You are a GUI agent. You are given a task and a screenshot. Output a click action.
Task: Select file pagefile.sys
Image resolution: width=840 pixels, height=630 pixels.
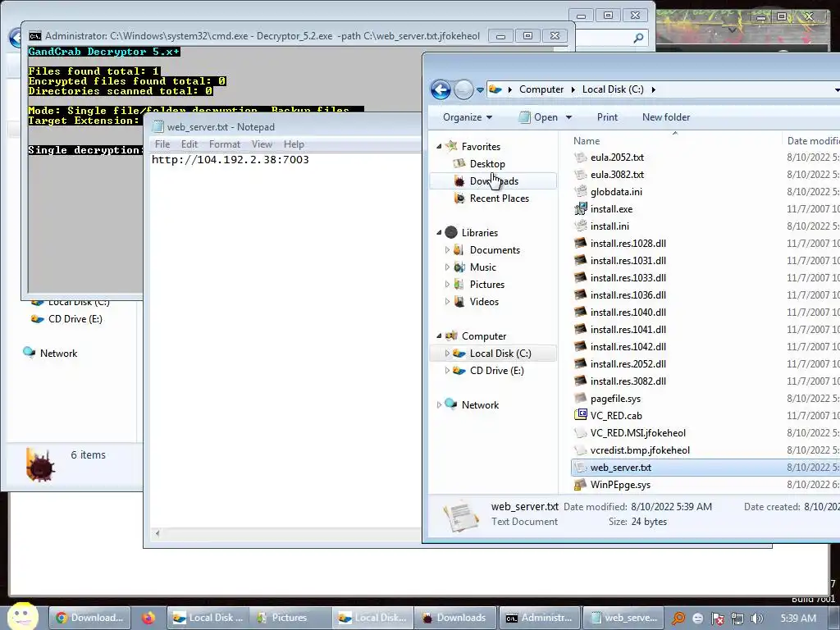(615, 399)
